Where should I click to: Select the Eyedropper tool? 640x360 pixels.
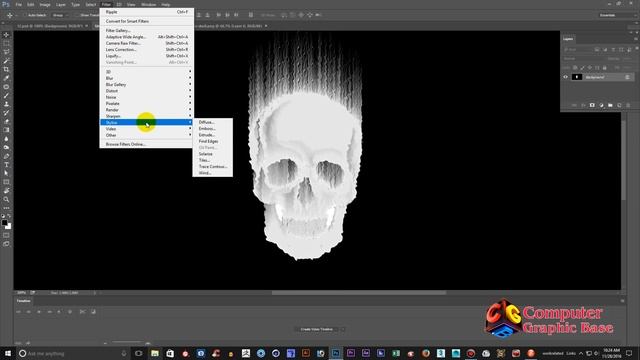[6, 78]
